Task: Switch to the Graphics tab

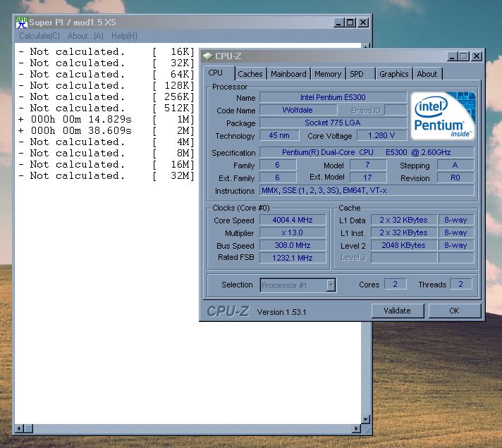Action: tap(394, 74)
